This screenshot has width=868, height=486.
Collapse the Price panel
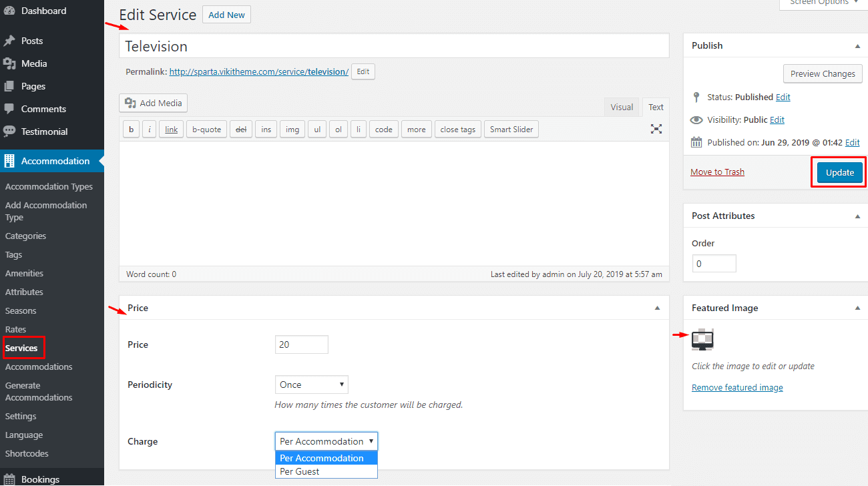[x=657, y=308]
